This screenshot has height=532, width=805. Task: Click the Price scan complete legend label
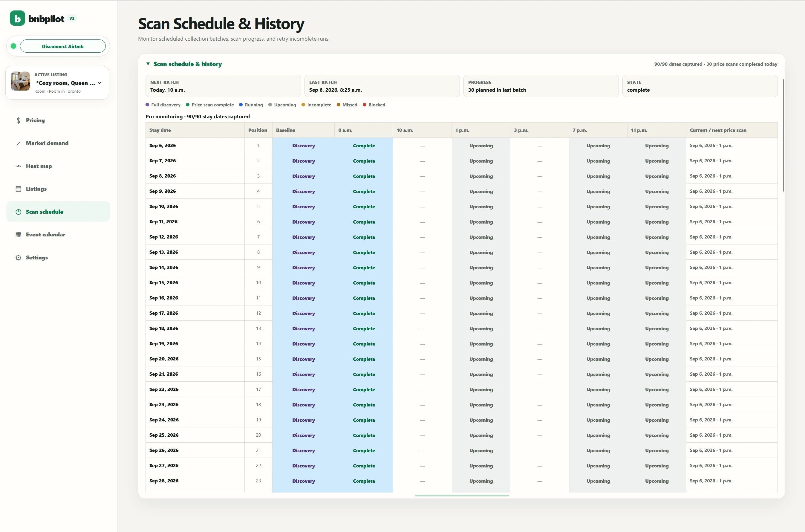213,105
